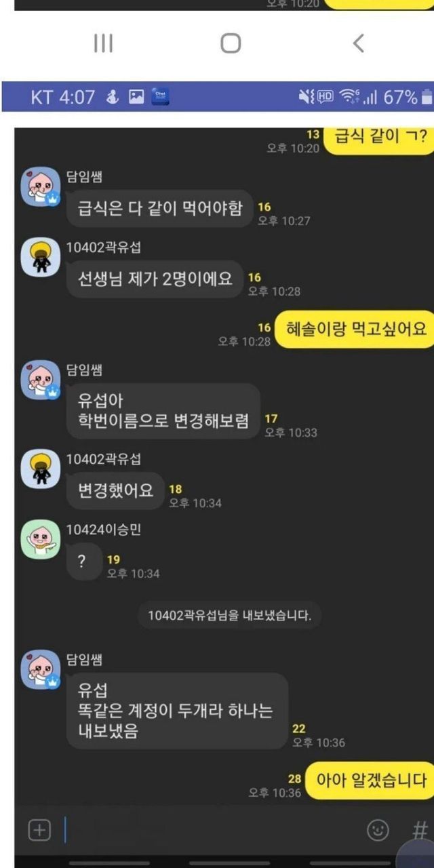Tap the question mark message bubble
This screenshot has height=868, width=434.
click(x=84, y=561)
